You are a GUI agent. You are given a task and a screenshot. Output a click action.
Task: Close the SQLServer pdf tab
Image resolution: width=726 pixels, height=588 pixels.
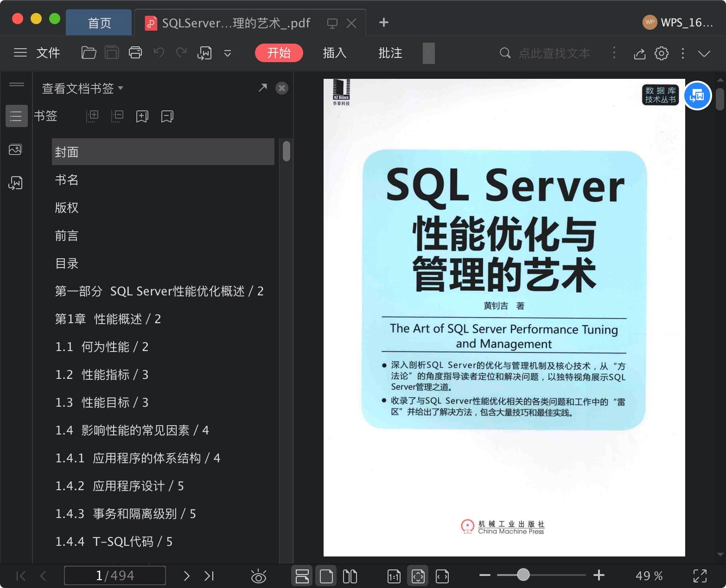(x=351, y=23)
